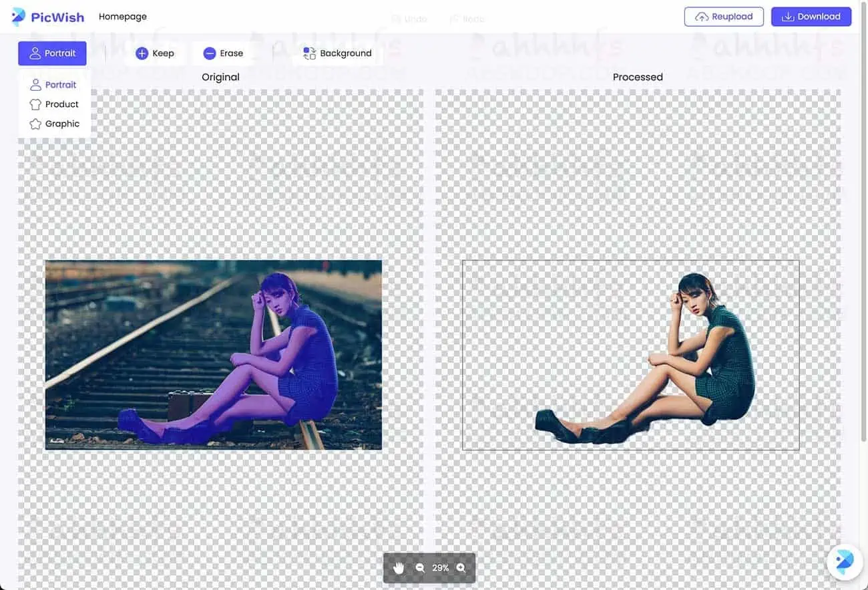Collapse the Portrait mode dropdown button
The height and width of the screenshot is (590, 868).
(x=52, y=53)
